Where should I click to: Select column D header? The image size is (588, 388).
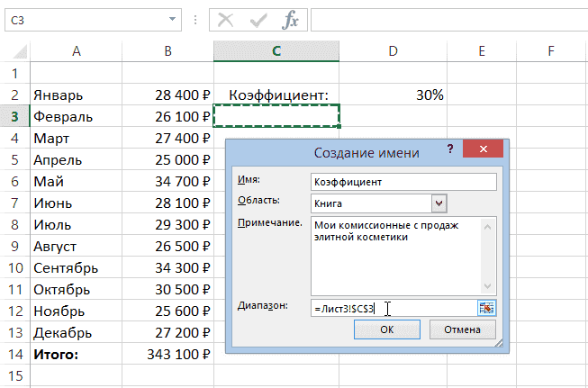[x=393, y=51]
